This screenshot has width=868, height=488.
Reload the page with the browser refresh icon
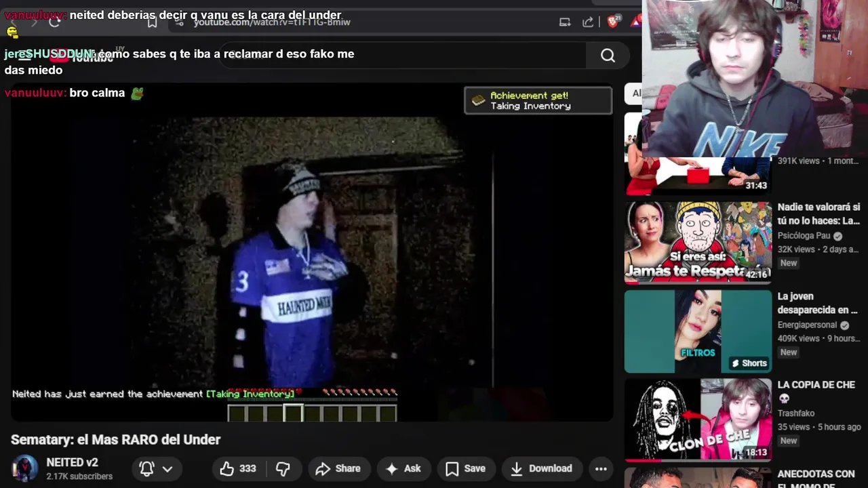(55, 22)
